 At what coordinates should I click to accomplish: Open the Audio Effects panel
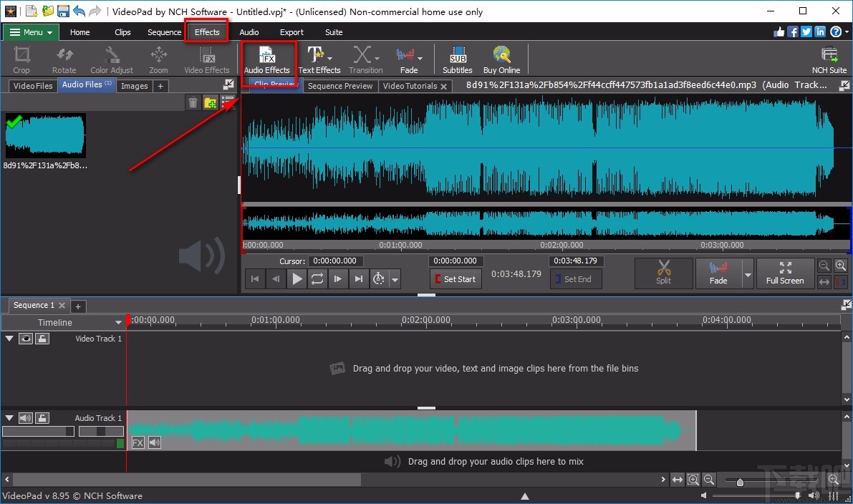268,59
